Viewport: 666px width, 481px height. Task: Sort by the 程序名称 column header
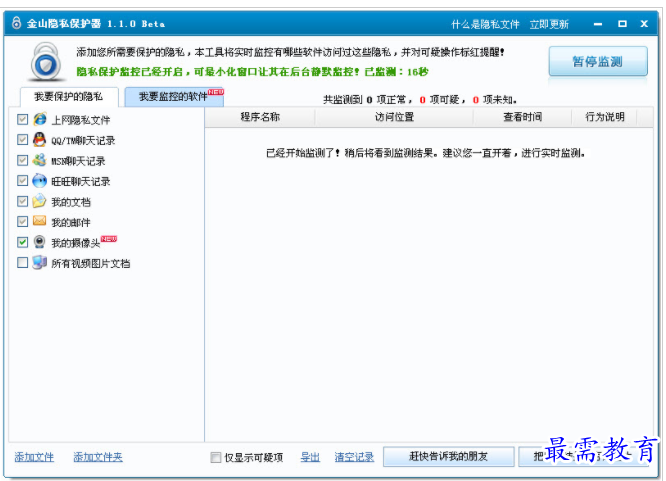(260, 117)
